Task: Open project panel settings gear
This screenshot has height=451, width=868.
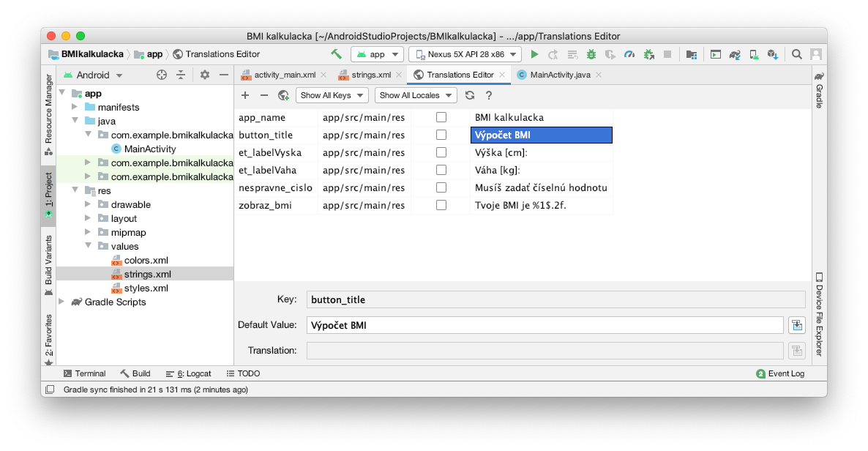Action: coord(205,75)
